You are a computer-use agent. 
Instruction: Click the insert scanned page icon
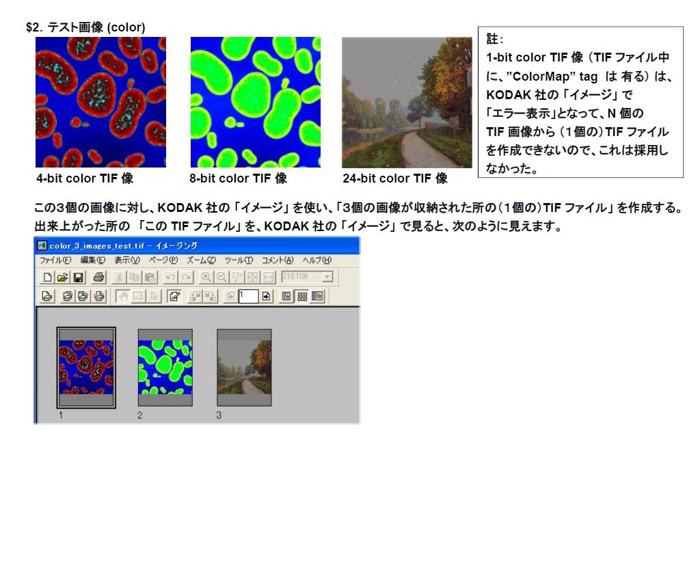[68, 296]
